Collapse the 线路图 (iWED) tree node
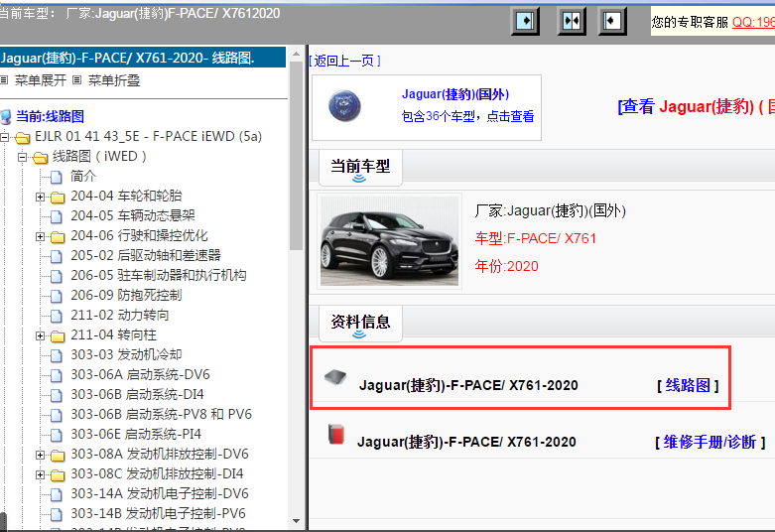Viewport: 775px width, 532px height. coord(22,157)
